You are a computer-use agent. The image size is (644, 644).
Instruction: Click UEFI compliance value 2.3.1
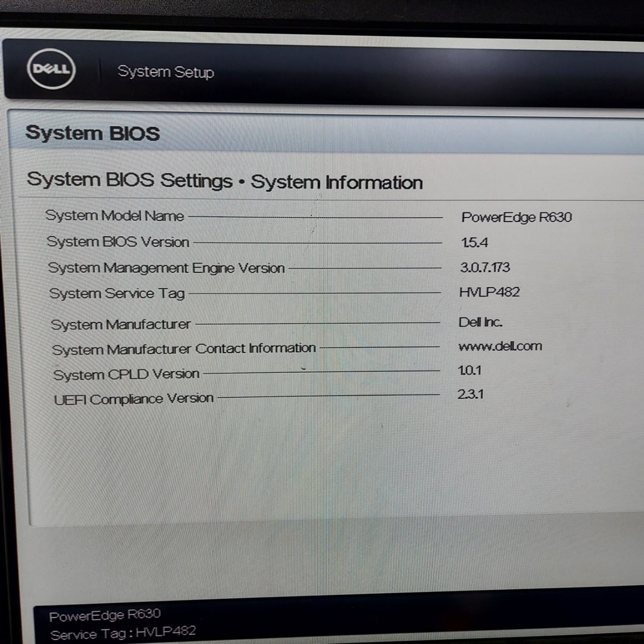(x=471, y=394)
